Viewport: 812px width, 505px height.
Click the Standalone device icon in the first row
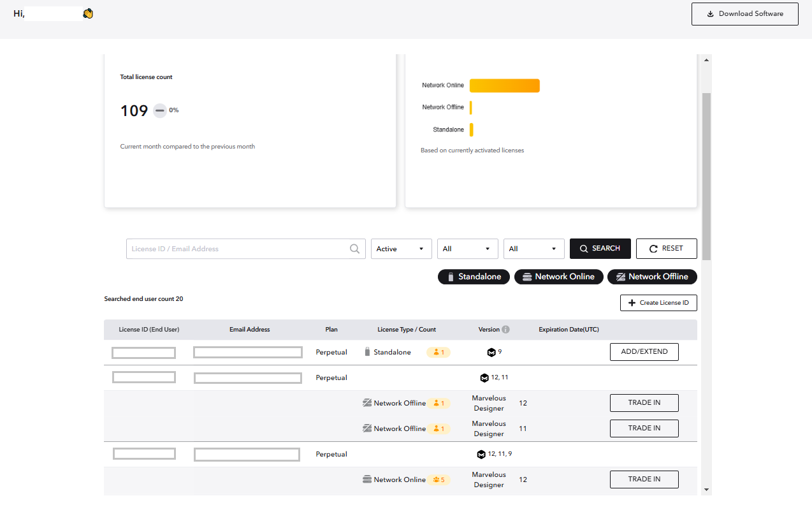[x=366, y=351]
